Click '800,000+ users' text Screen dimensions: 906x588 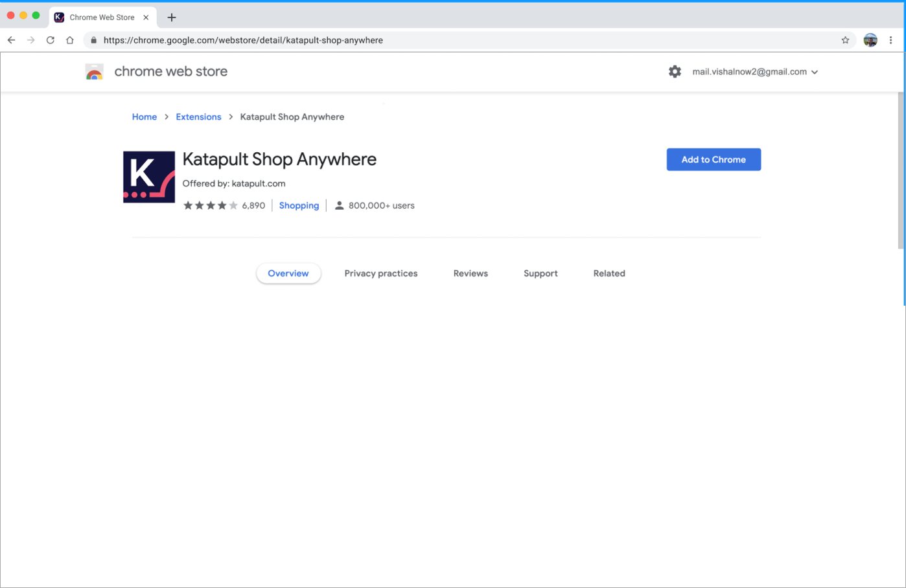pos(382,205)
